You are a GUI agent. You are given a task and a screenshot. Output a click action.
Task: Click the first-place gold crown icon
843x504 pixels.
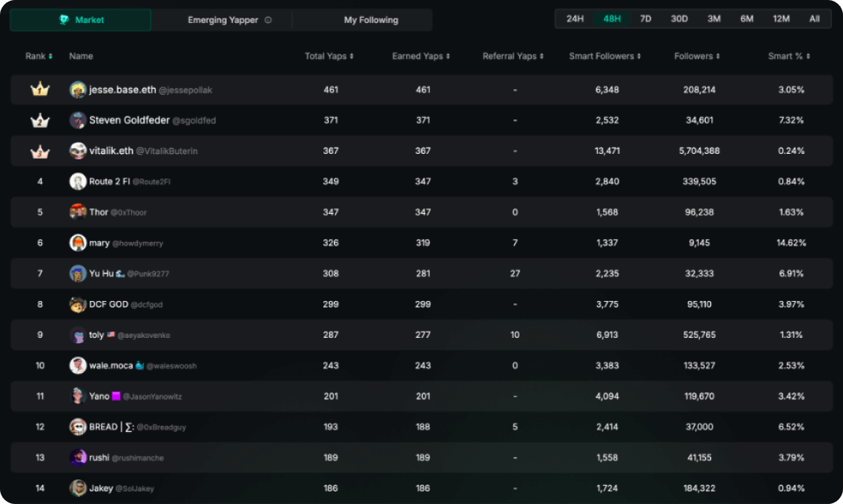[40, 89]
